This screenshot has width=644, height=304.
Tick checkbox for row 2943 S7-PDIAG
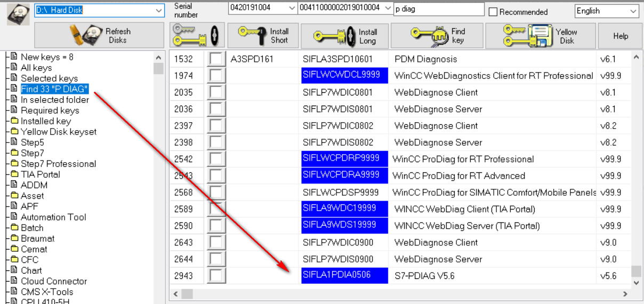pos(216,276)
